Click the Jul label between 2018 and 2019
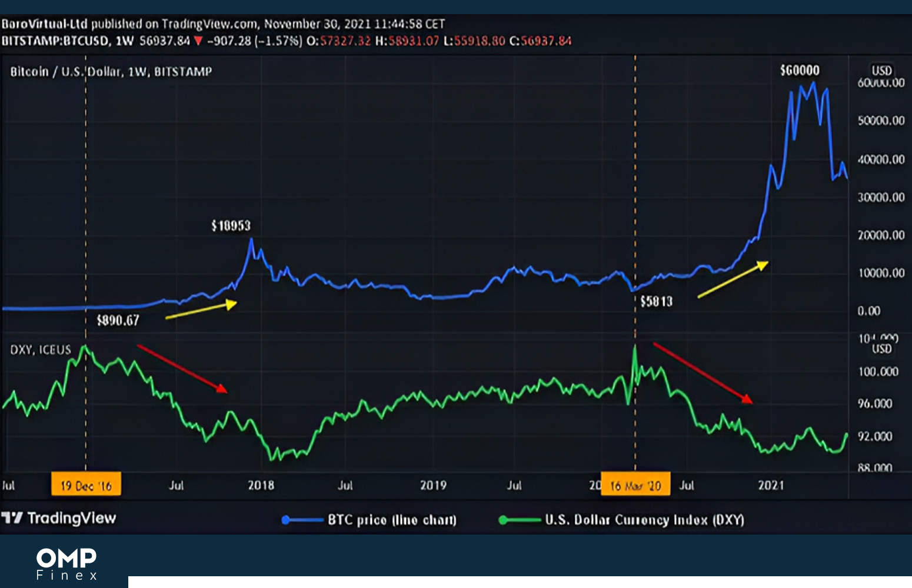Viewport: 912px width, 588px height. click(345, 485)
